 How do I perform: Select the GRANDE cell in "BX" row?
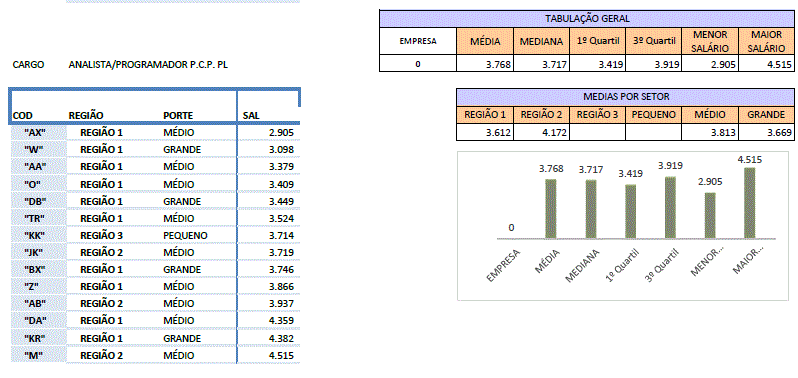182,269
